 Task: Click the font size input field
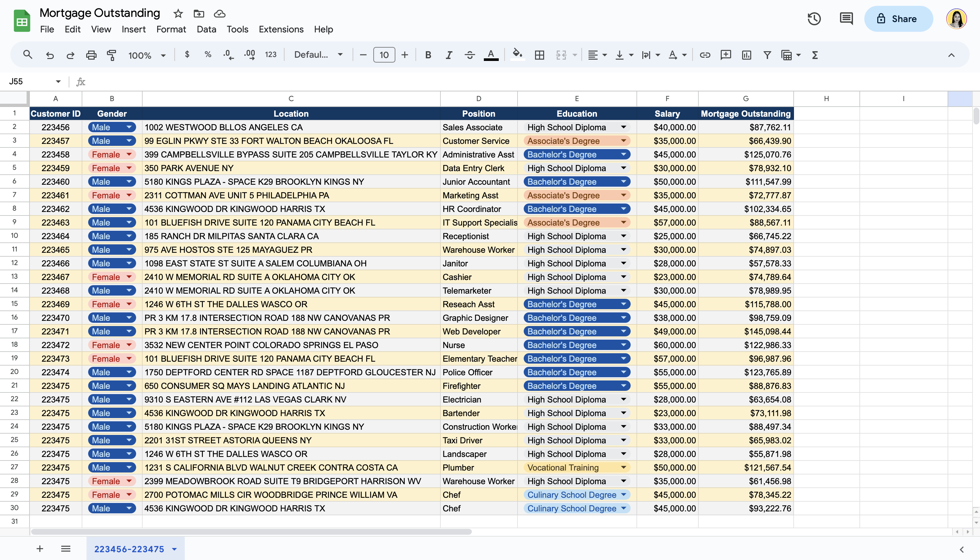pyautogui.click(x=383, y=55)
